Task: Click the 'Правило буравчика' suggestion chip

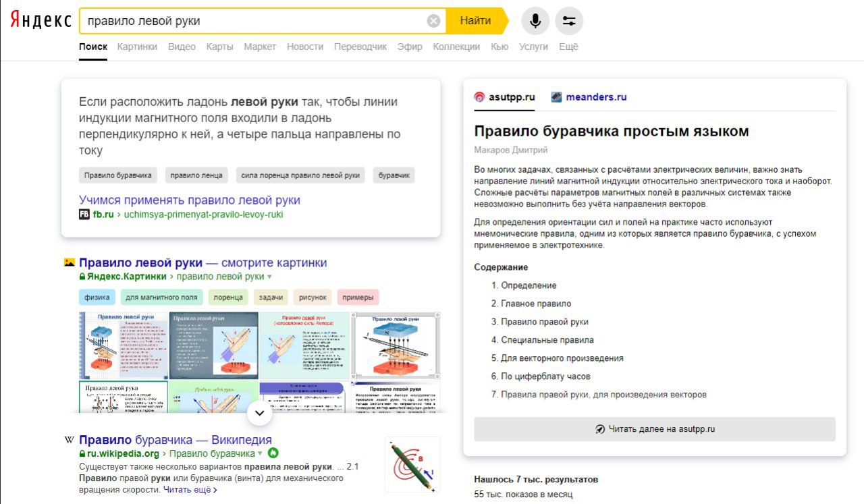Action: pyautogui.click(x=118, y=175)
